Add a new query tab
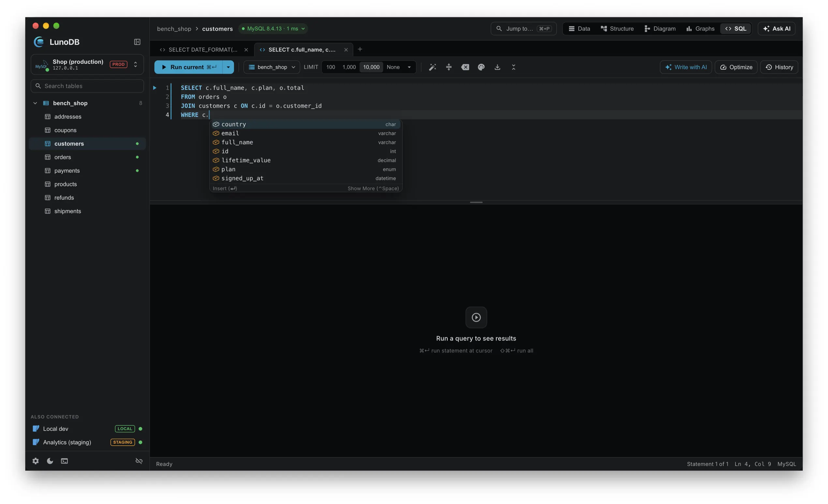The height and width of the screenshot is (504, 828). click(360, 50)
